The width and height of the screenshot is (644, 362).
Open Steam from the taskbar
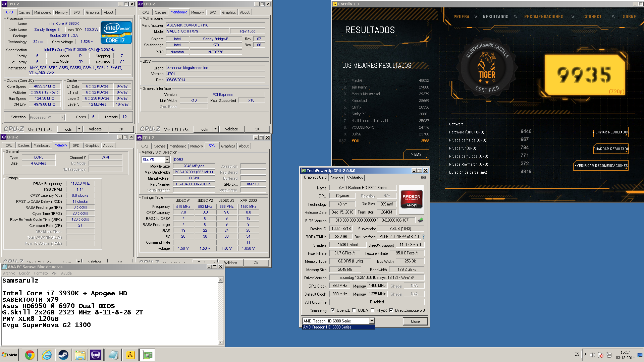63,355
